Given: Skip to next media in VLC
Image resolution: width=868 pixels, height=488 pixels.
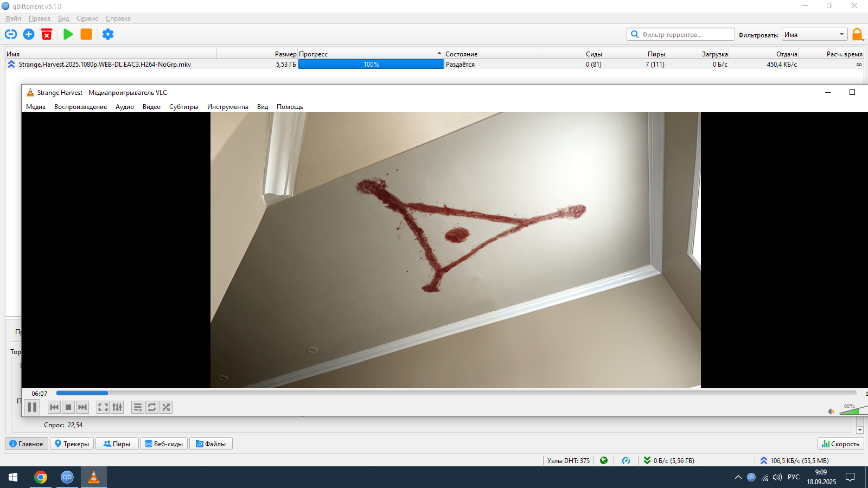Looking at the screenshot, I should (82, 407).
